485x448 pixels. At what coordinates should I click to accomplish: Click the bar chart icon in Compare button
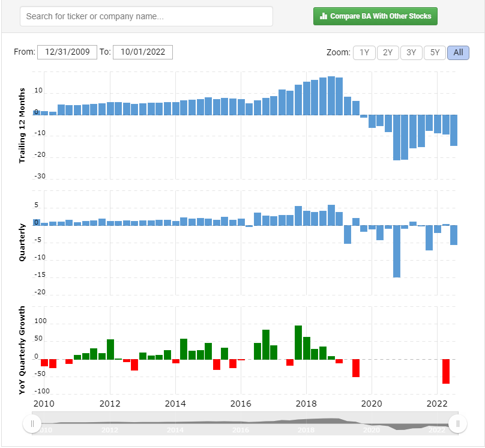323,16
